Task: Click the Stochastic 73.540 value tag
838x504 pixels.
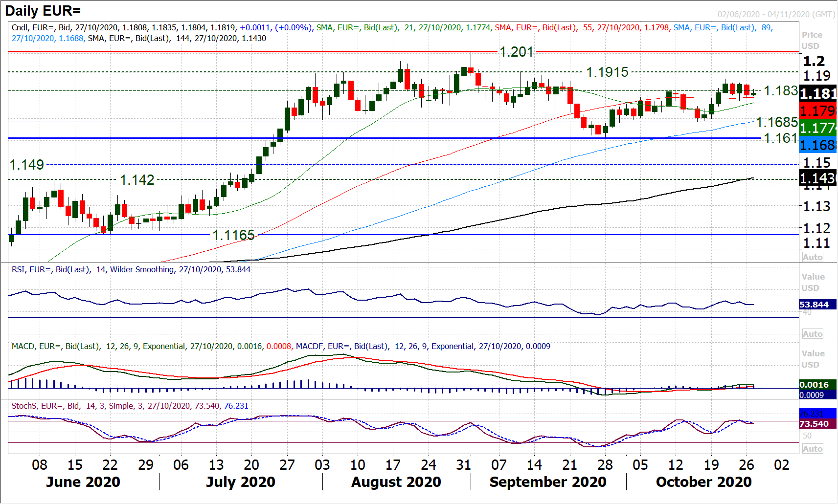Action: click(814, 424)
